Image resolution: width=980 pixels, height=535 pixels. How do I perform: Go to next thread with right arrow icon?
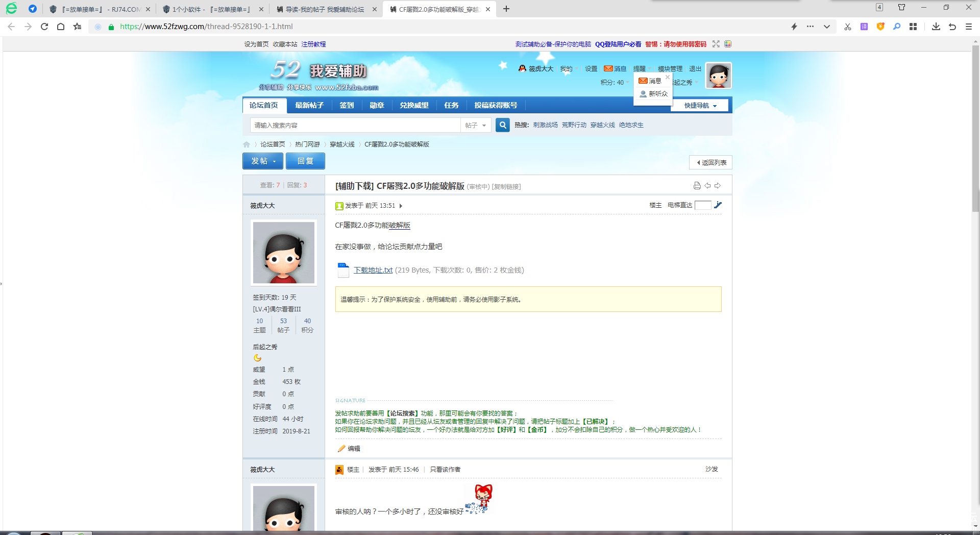[x=718, y=186]
